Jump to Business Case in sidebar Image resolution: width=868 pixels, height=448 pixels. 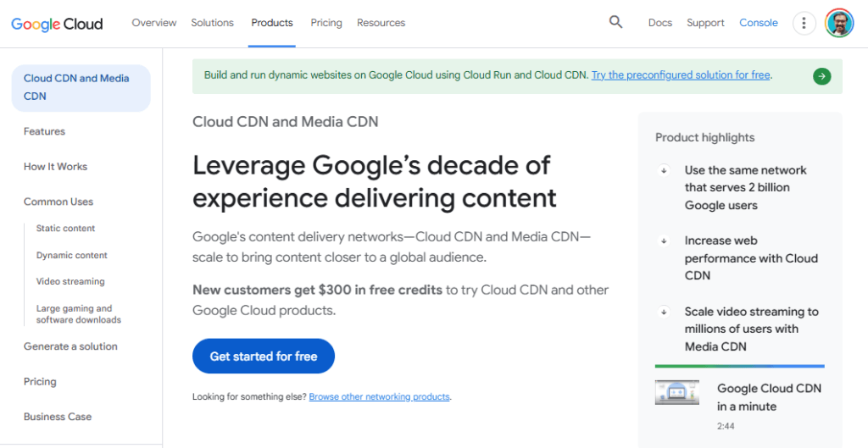[x=58, y=417]
